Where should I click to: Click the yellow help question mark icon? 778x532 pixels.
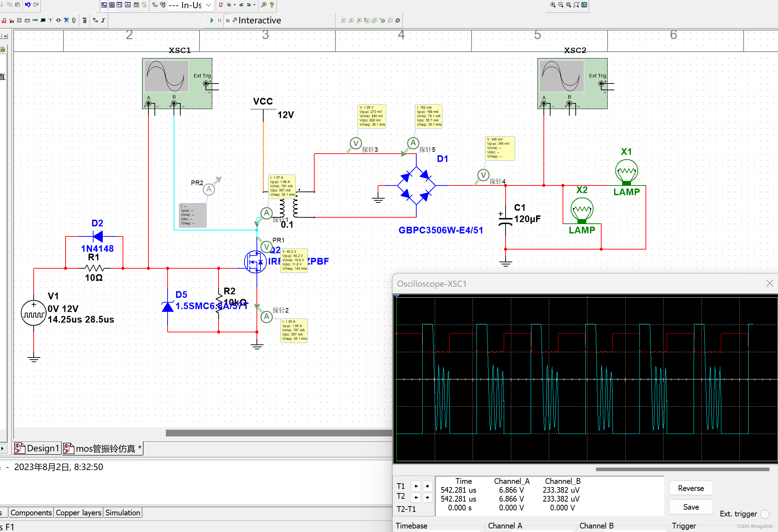pyautogui.click(x=272, y=5)
